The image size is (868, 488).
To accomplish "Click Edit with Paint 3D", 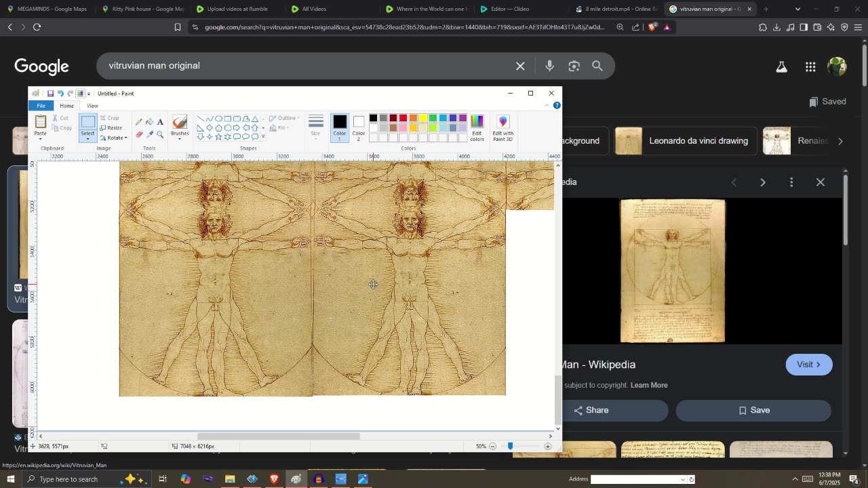I will (502, 127).
